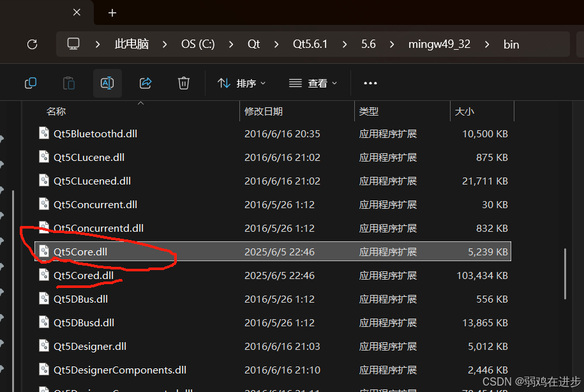The height and width of the screenshot is (392, 584).
Task: Click the Qt5Cored.dll file icon
Action: coord(44,275)
